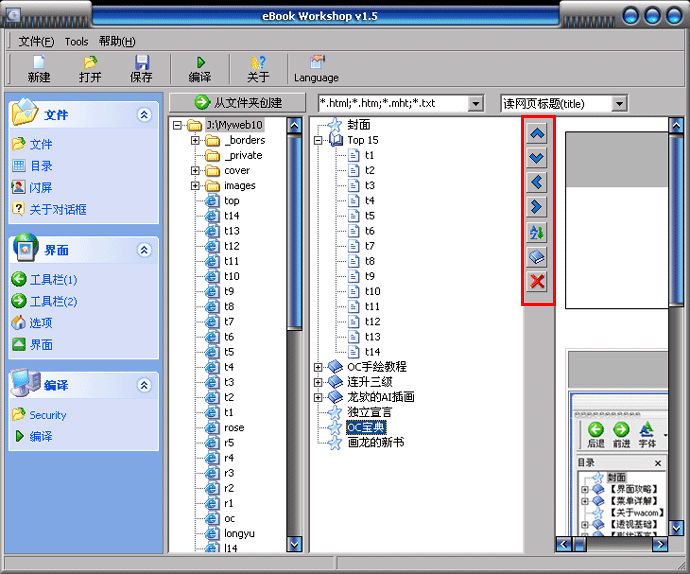Expand the OC手绘教程 book node
This screenshot has width=690, height=574.
click(319, 367)
